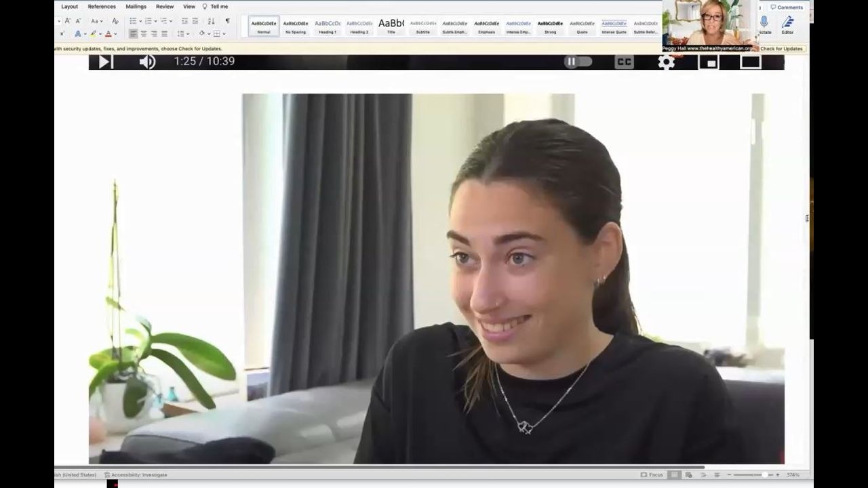
Task: Open video settings gear icon
Action: [x=666, y=62]
